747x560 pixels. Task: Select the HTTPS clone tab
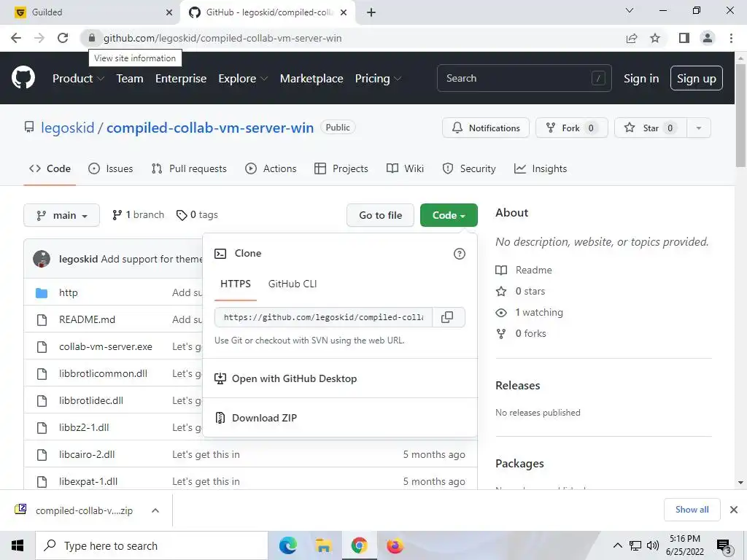click(236, 284)
